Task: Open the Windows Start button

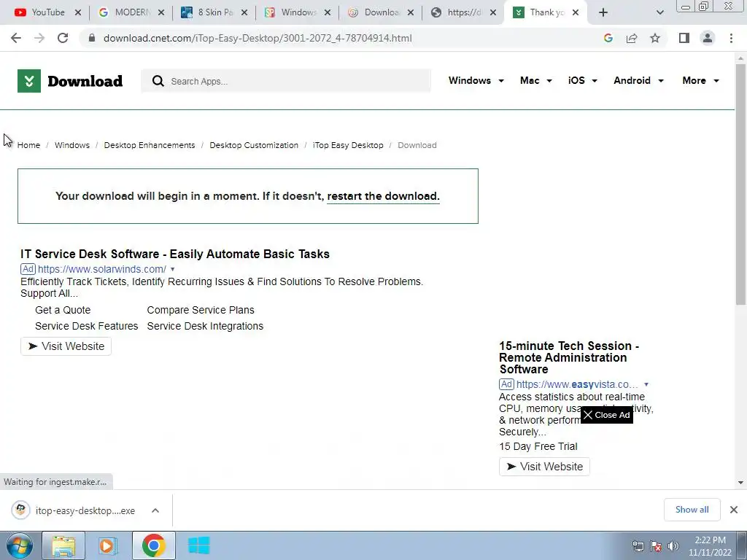Action: (x=20, y=545)
